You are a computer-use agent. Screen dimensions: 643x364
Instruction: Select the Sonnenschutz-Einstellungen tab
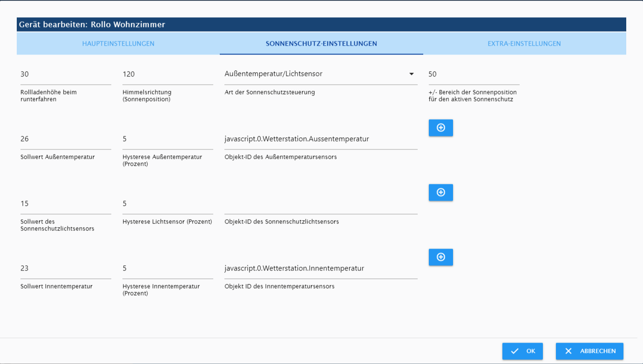[x=321, y=43]
